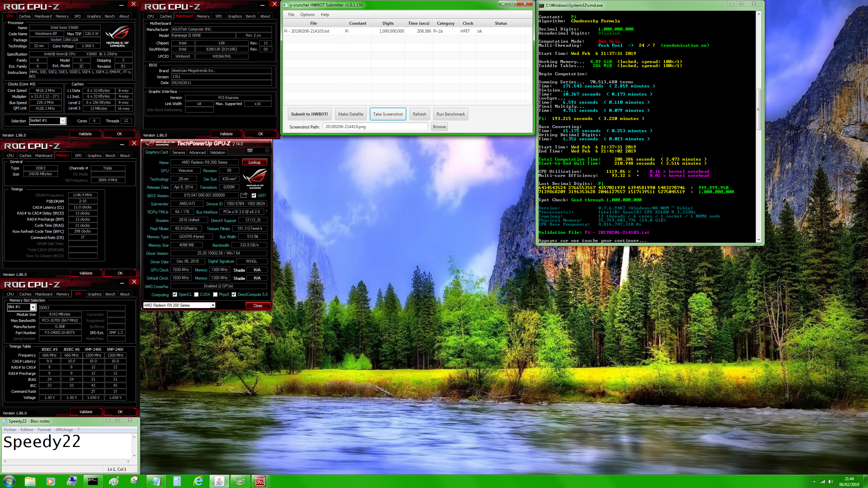Switch to the cmd.exe taskbar icon

pos(93,481)
